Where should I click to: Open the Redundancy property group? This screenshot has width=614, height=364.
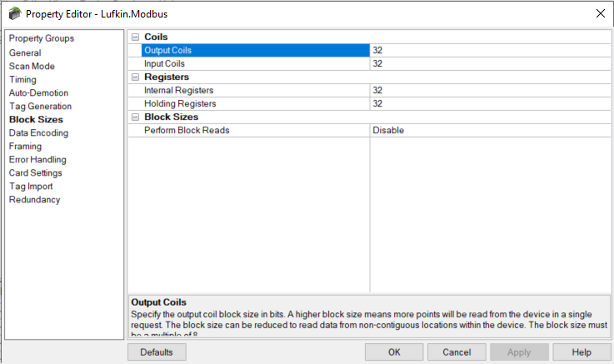(x=34, y=199)
